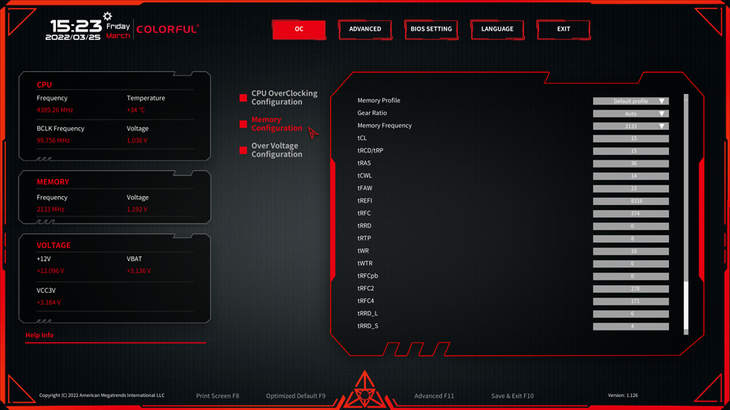730x410 pixels.
Task: Click red square beside Over Voltage Configuration
Action: 243,150
